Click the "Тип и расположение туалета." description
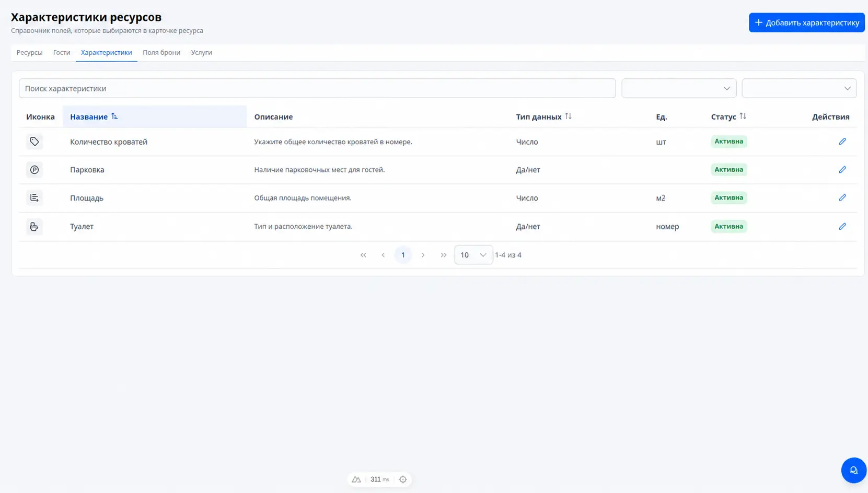The image size is (868, 493). point(303,226)
